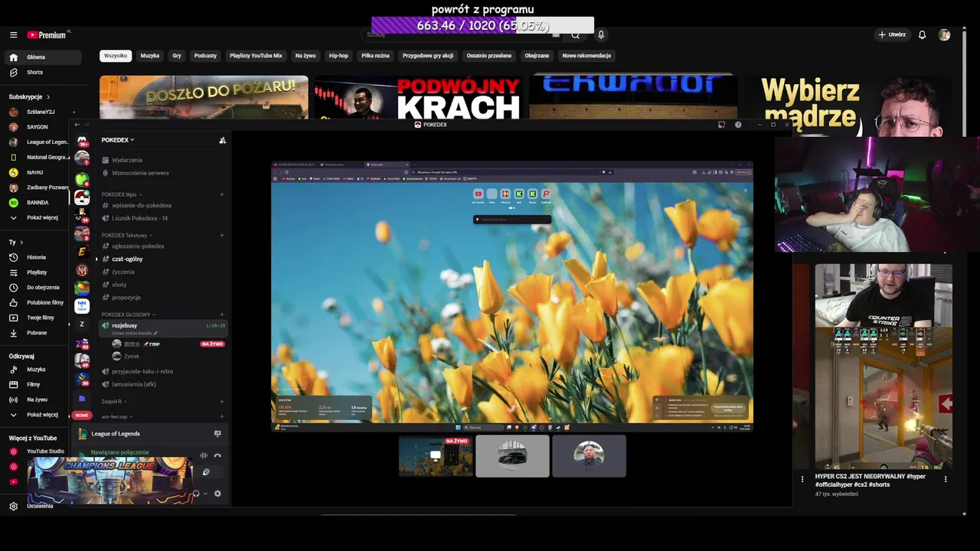Expand the Zespół R category
The height and width of the screenshot is (551, 980).
point(113,401)
